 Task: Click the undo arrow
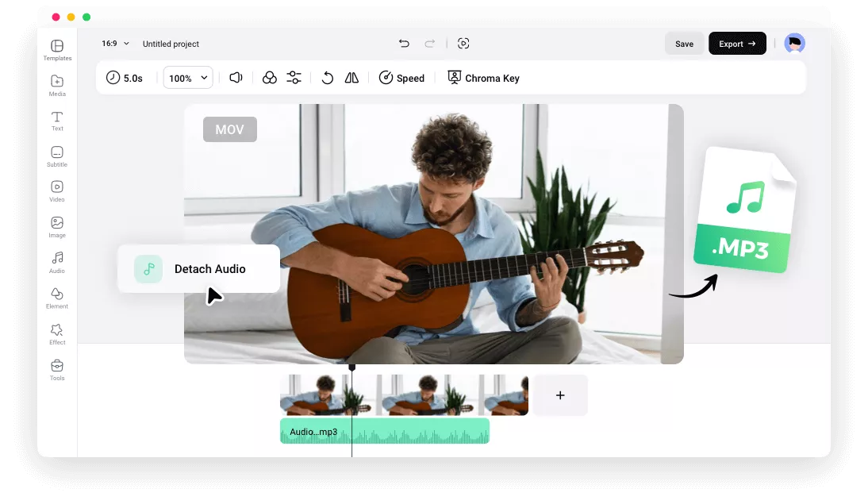(404, 43)
